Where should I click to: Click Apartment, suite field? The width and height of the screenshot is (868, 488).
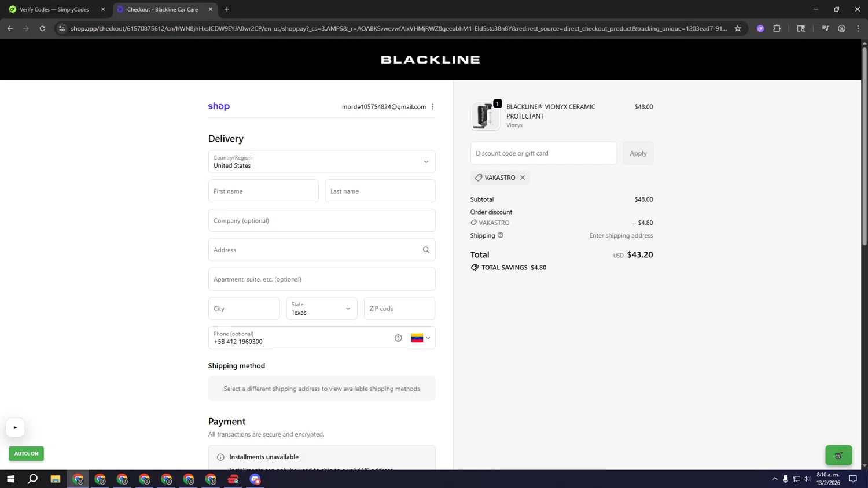(x=322, y=279)
